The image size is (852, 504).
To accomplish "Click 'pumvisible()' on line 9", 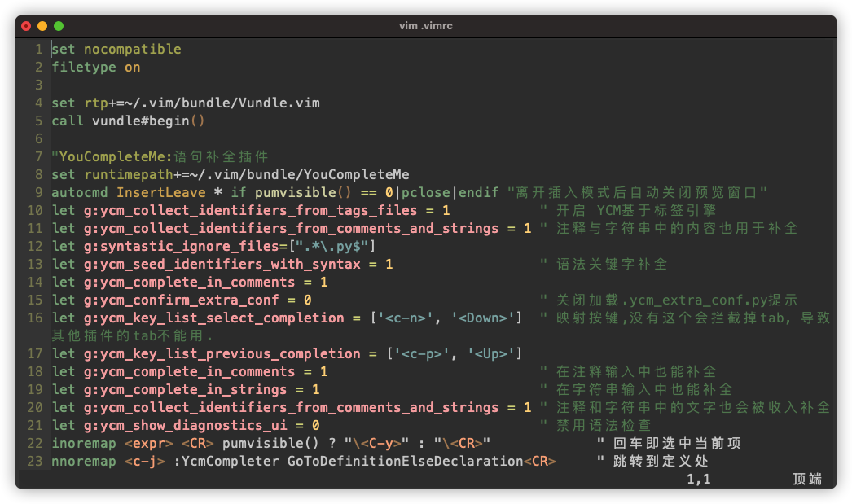I will click(x=303, y=192).
